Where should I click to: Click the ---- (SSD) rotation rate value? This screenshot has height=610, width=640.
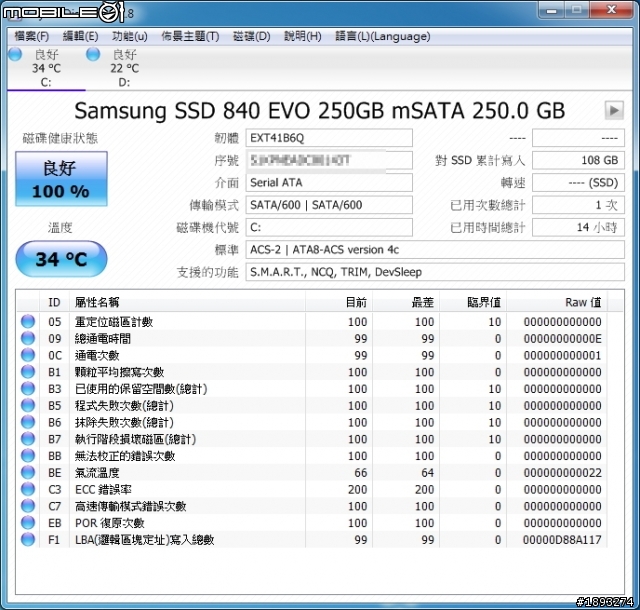point(578,183)
